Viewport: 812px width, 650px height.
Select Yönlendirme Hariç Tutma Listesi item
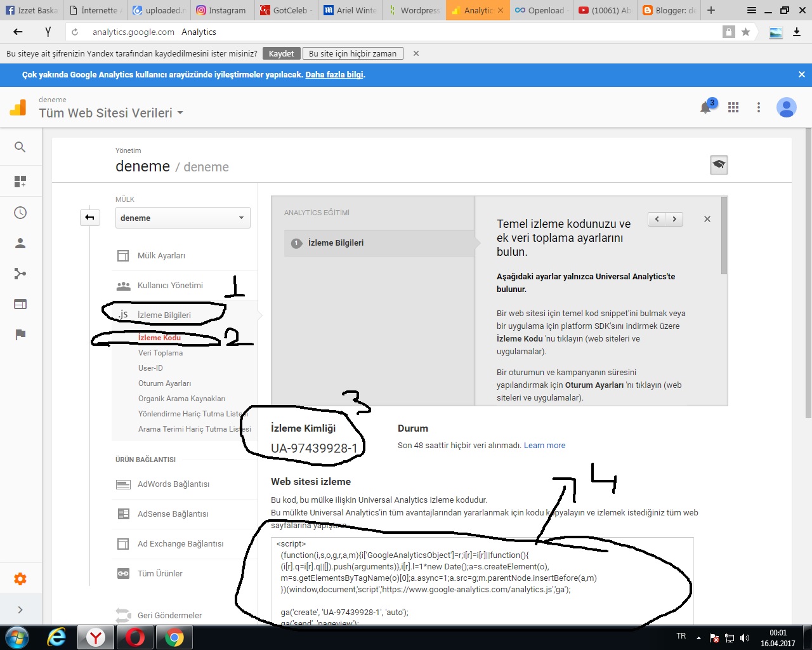click(x=193, y=414)
